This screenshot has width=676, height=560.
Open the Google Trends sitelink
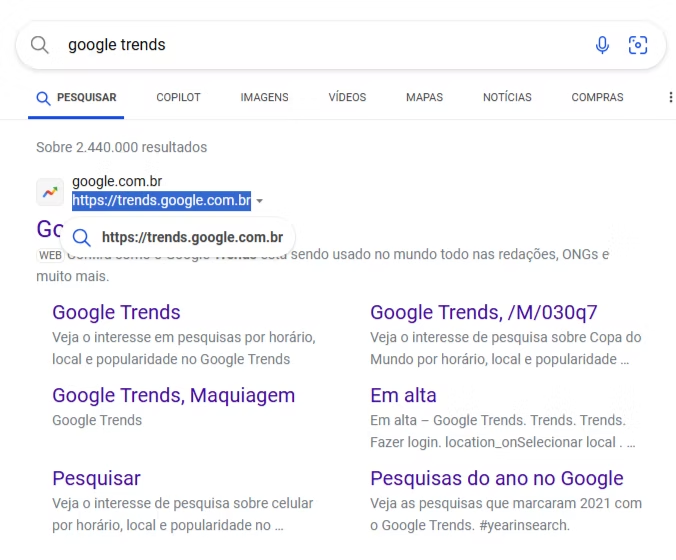[x=116, y=312]
